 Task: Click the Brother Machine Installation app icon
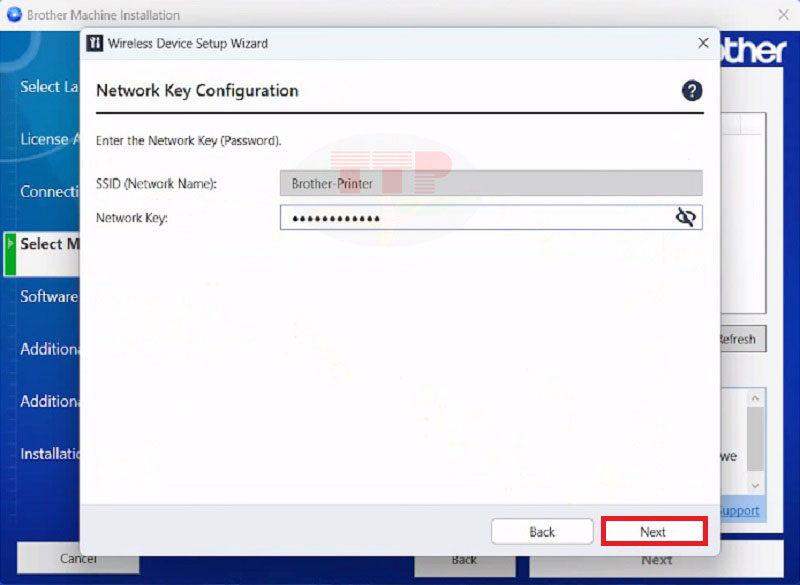pyautogui.click(x=13, y=15)
